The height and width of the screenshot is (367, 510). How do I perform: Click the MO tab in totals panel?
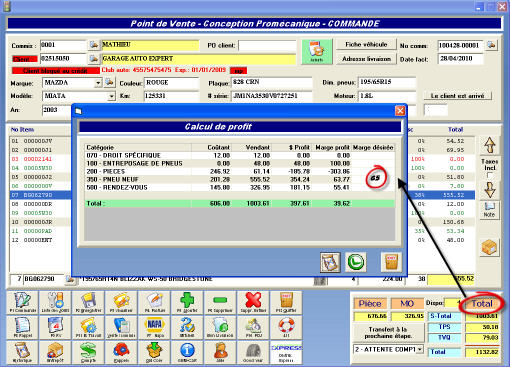point(407,304)
